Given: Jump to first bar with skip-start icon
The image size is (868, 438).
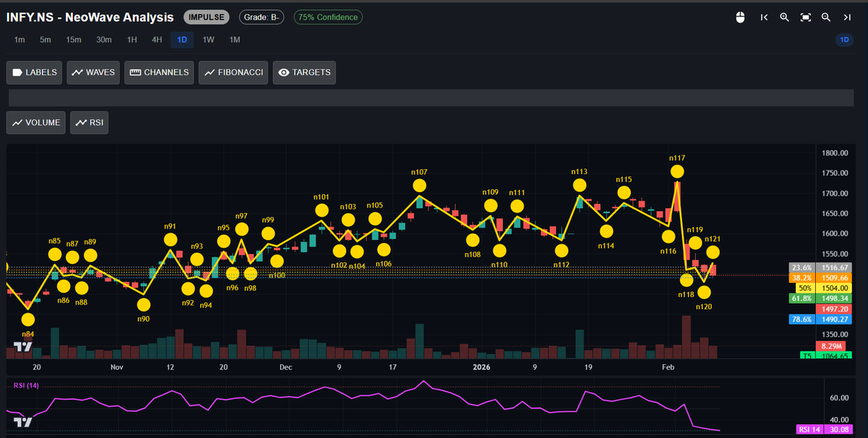Looking at the screenshot, I should point(764,17).
